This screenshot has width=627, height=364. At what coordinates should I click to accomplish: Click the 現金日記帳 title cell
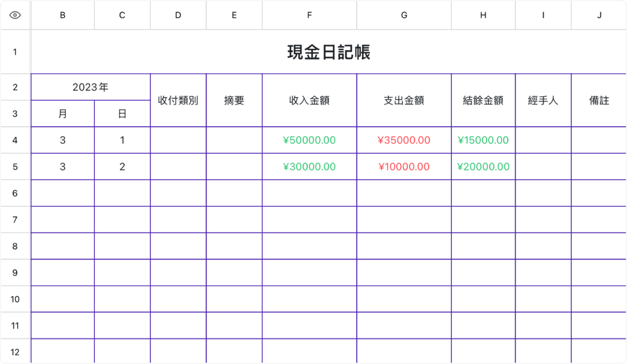coord(329,52)
